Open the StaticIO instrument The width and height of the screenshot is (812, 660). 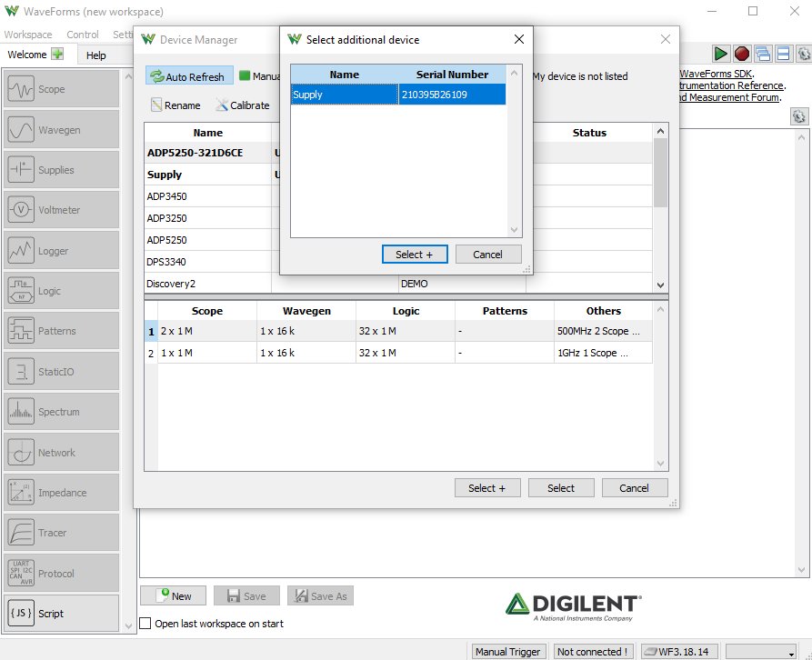point(61,371)
